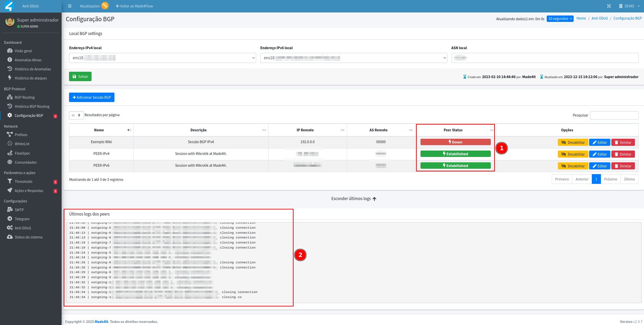This screenshot has height=325, width=644.
Task: Open Visão geral dashboard icon
Action: [x=10, y=51]
